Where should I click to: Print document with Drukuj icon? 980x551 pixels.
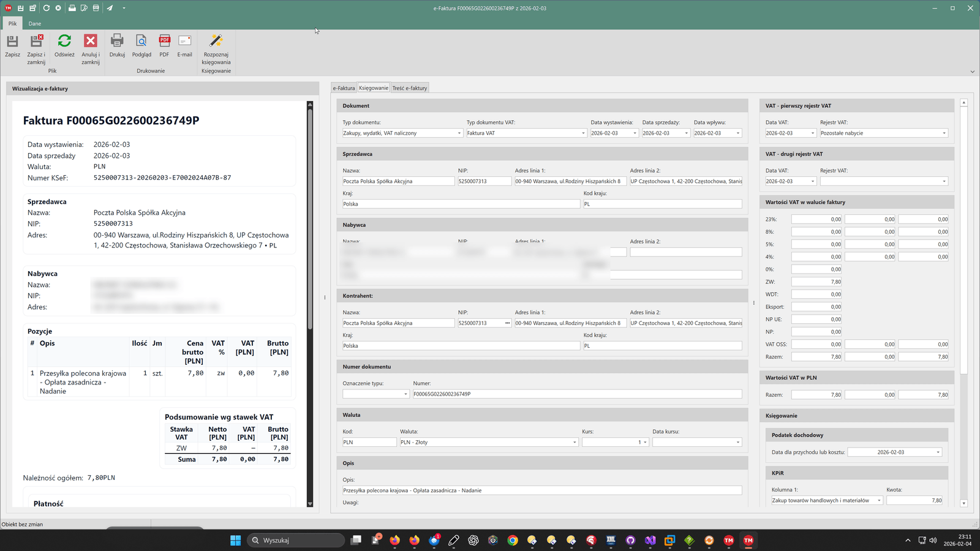117,42
